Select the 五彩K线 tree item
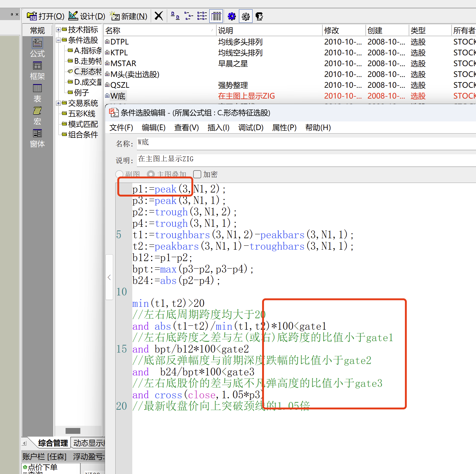Viewport: 476px width, 474px height. point(82,114)
